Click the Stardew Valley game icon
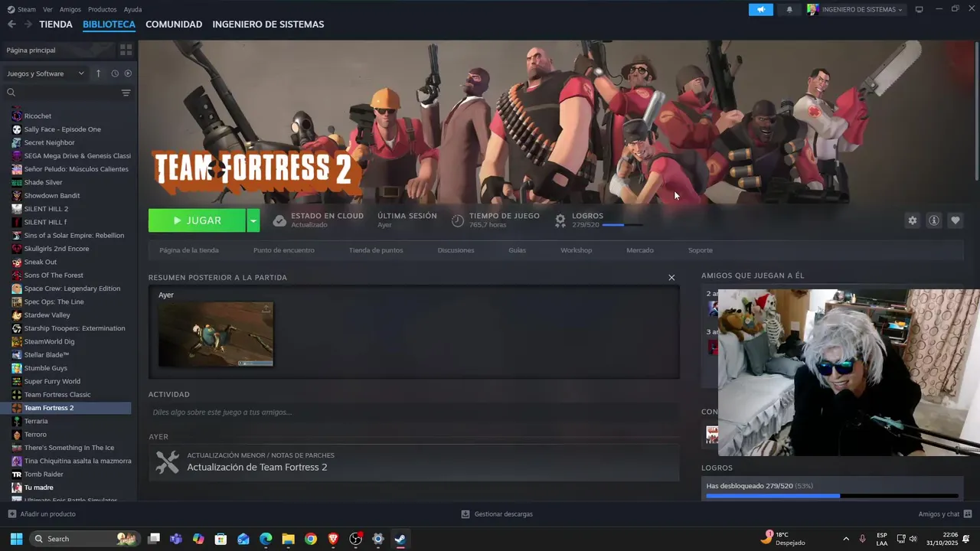The width and height of the screenshot is (980, 551). click(x=17, y=315)
